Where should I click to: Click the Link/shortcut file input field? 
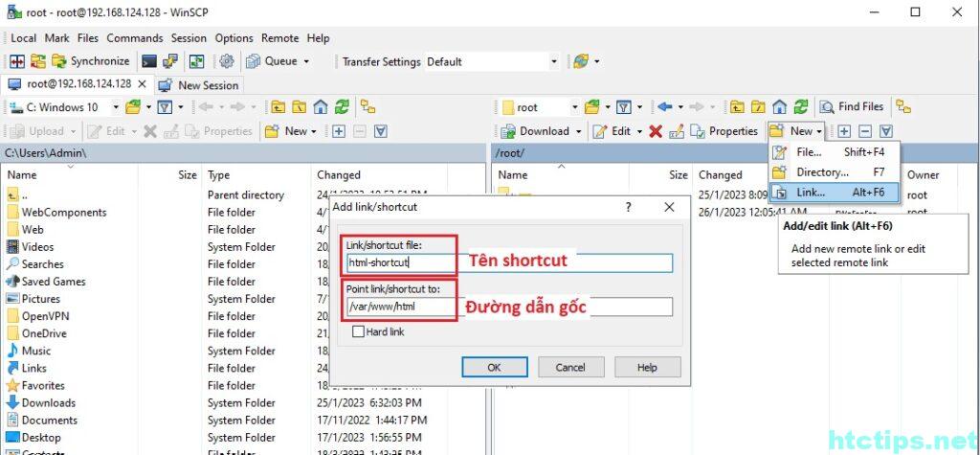pos(509,262)
